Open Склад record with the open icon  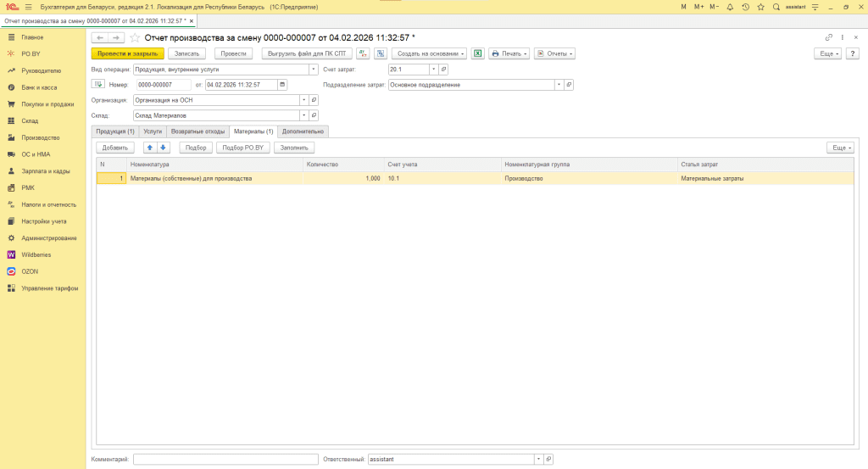(x=314, y=115)
